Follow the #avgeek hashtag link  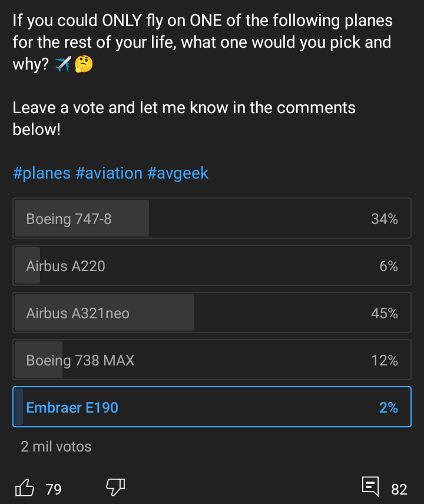point(178,173)
